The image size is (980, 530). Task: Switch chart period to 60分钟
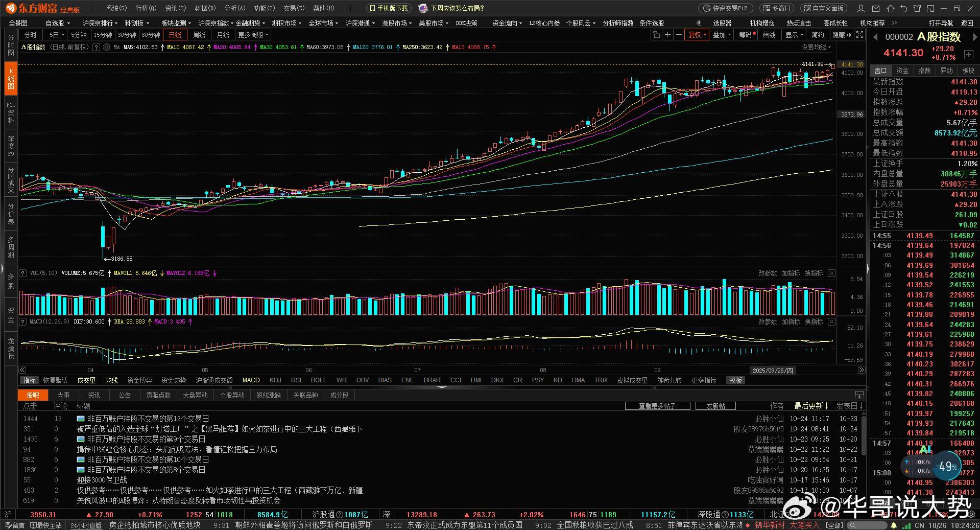click(151, 35)
